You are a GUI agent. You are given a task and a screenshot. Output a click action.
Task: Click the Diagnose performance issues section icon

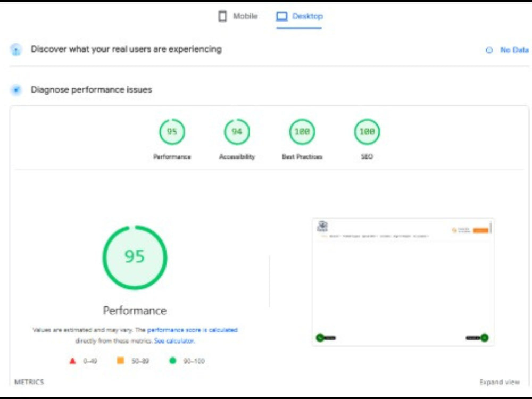point(16,90)
